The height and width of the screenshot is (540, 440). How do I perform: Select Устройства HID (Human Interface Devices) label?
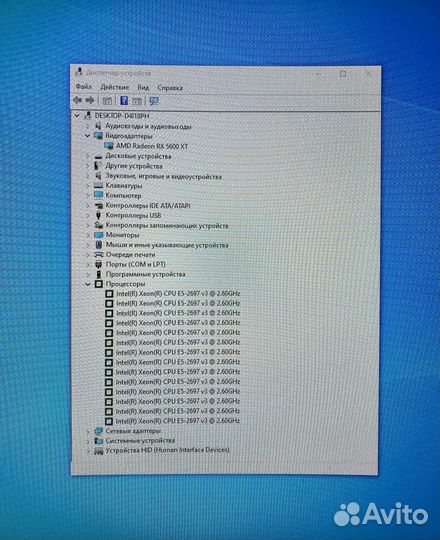pyautogui.click(x=167, y=450)
